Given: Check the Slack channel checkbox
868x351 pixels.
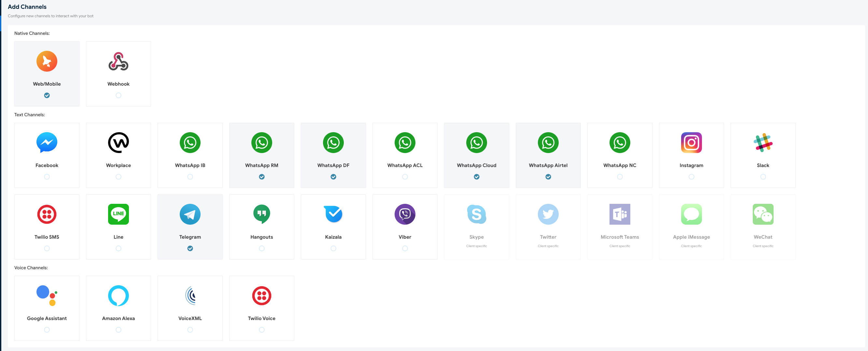Looking at the screenshot, I should tap(763, 176).
